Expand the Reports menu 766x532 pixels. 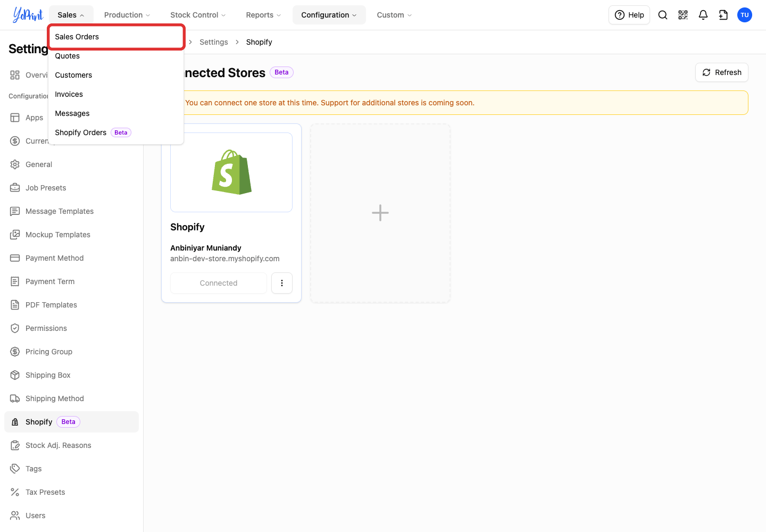click(x=263, y=15)
